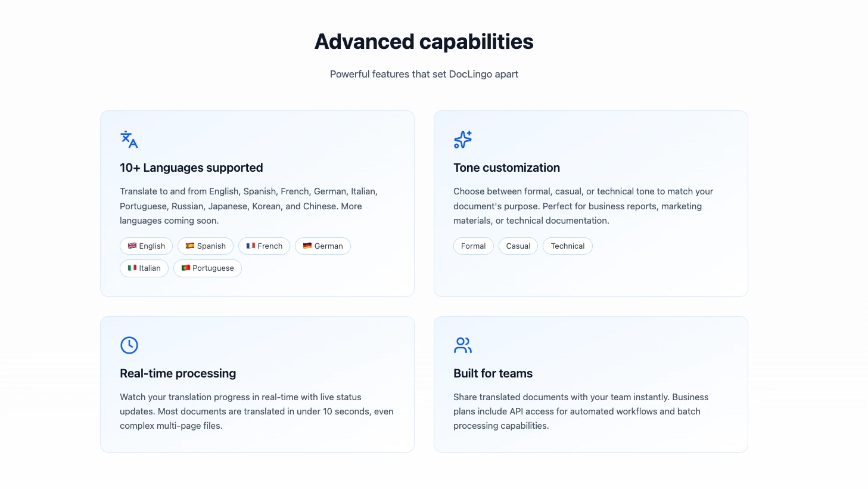Click the "Real-time processing" card title
The width and height of the screenshot is (868, 489).
click(178, 373)
